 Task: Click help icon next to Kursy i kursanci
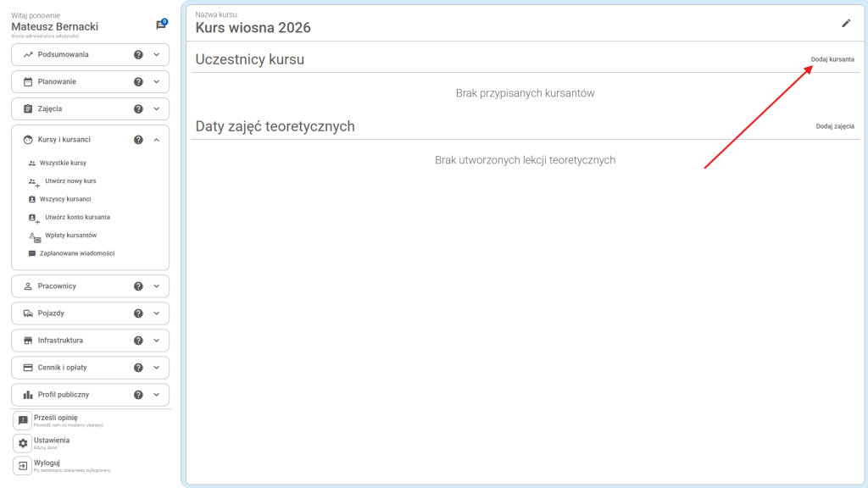point(138,140)
